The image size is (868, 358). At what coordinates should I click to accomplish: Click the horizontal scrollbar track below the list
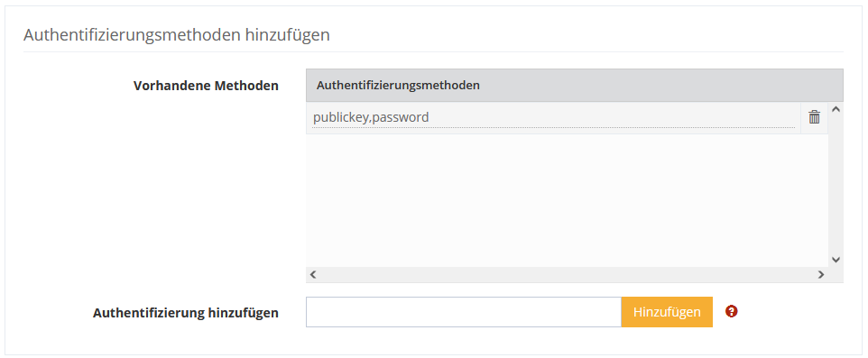567,274
